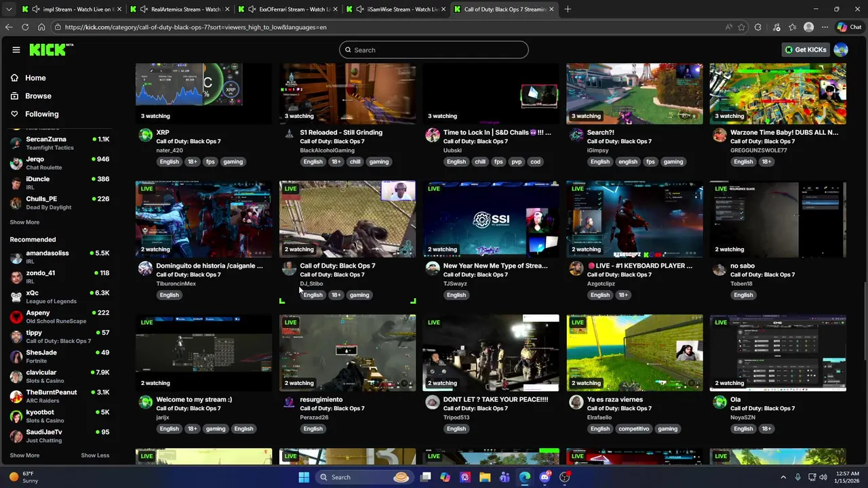The height and width of the screenshot is (488, 868).
Task: Reload the page with refresh icon
Action: [25, 27]
